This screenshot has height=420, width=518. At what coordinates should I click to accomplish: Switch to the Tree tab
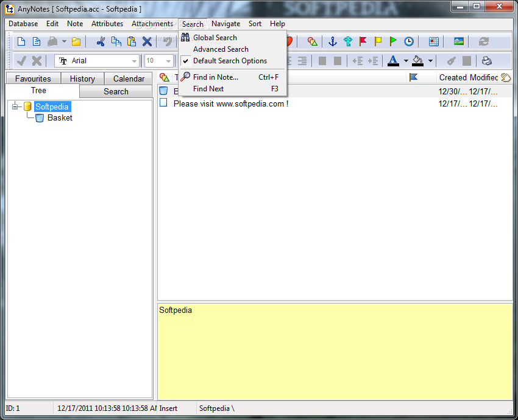coord(38,91)
